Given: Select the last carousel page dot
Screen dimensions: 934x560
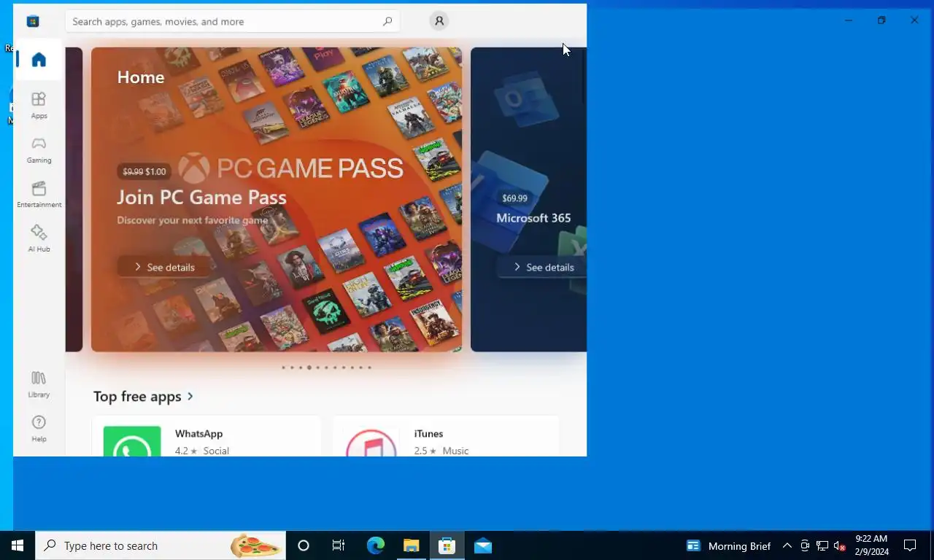Looking at the screenshot, I should pos(369,367).
